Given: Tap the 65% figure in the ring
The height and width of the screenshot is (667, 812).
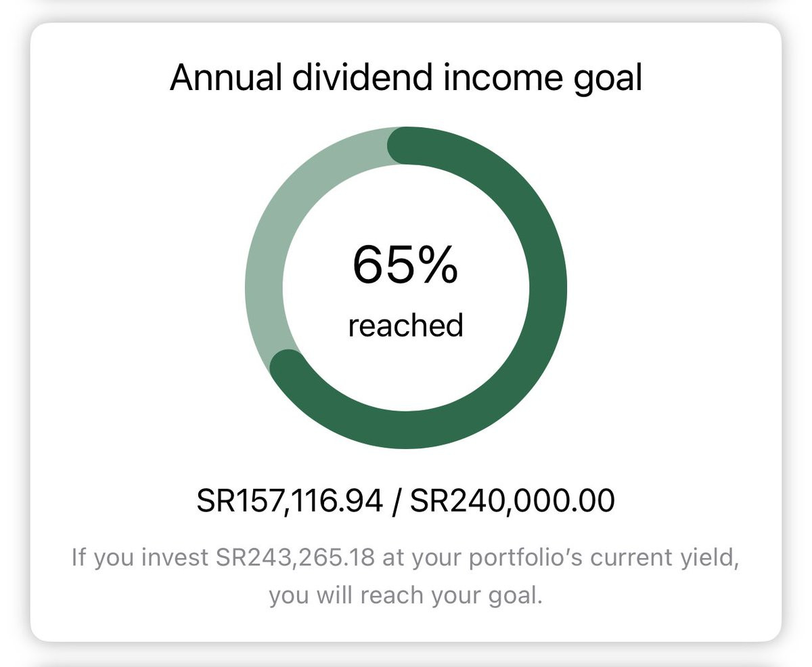Looking at the screenshot, I should [x=405, y=265].
